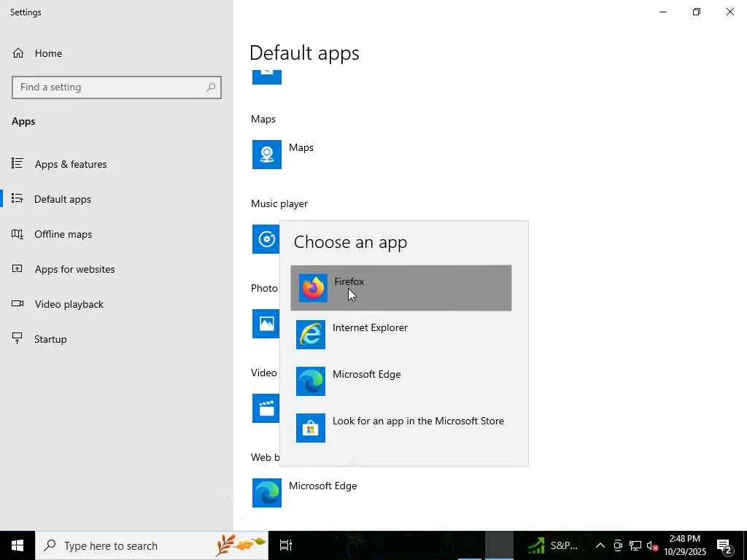Select Look for an app in Microsoft Store
The width and height of the screenshot is (747, 560).
(400, 427)
